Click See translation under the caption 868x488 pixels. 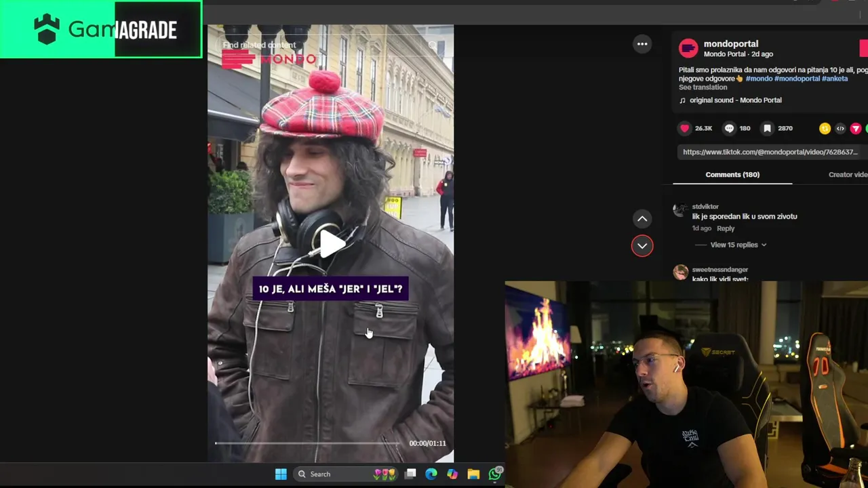(703, 87)
